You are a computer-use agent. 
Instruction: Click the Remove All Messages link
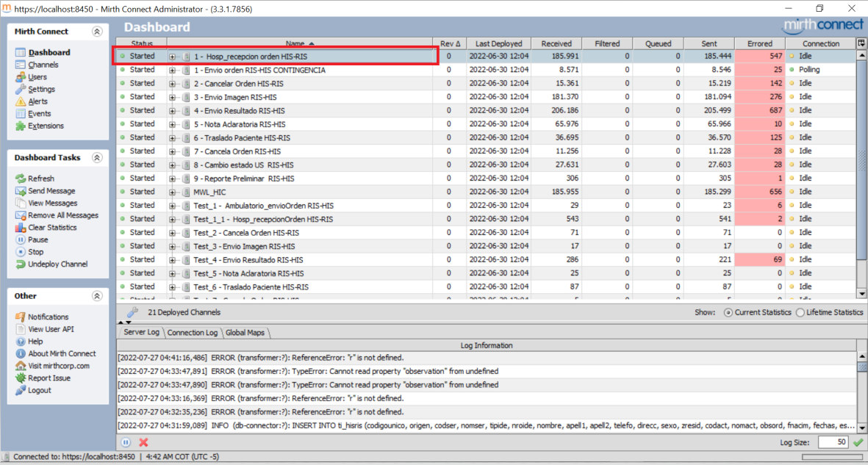click(62, 215)
